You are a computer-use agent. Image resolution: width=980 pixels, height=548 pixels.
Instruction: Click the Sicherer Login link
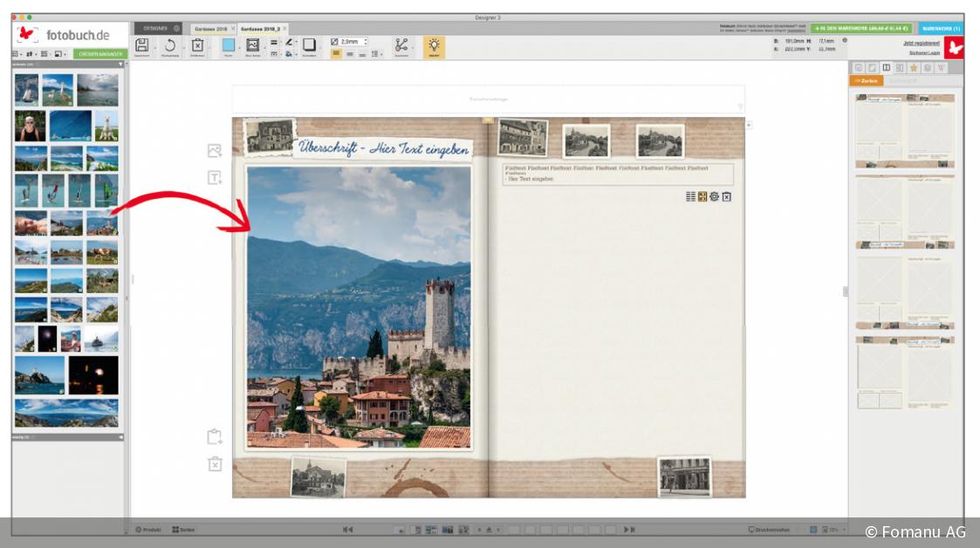[924, 52]
